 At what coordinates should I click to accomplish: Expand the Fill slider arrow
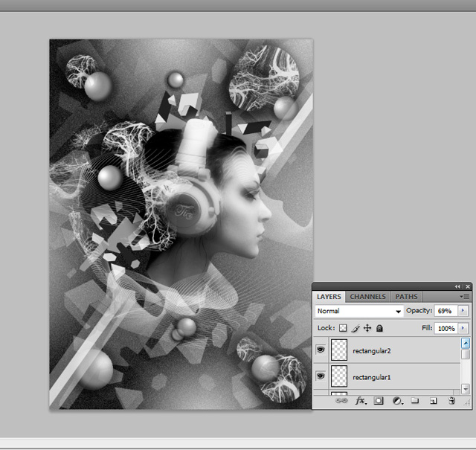click(463, 328)
